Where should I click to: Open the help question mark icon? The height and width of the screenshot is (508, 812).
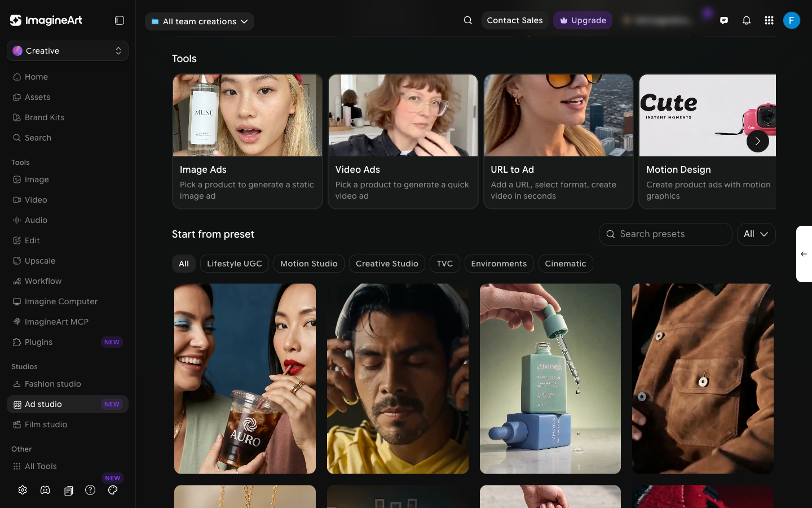point(90,490)
